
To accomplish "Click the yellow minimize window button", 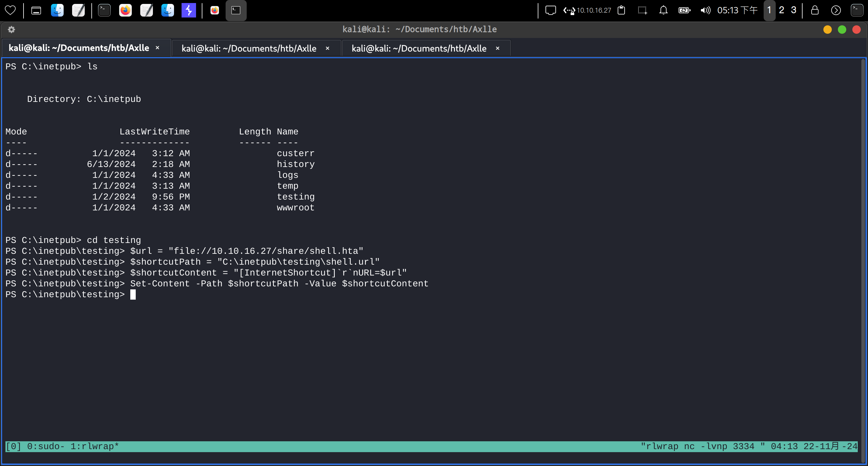I will 828,30.
